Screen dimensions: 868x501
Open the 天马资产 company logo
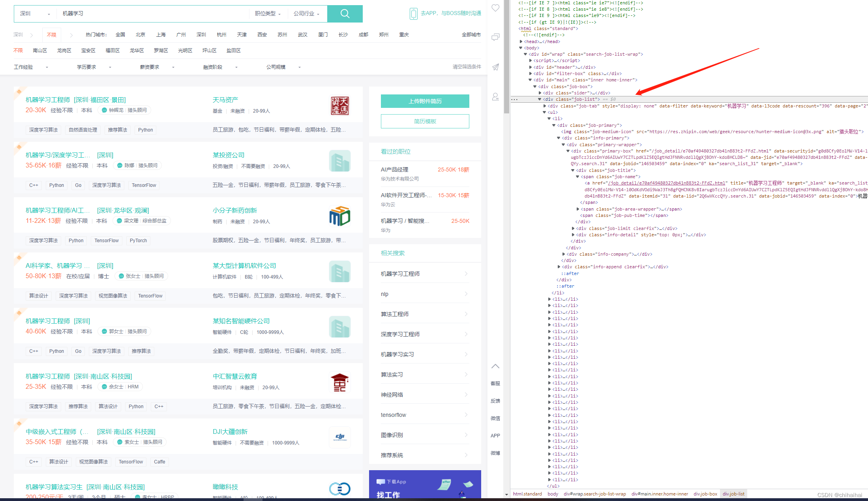click(x=339, y=106)
